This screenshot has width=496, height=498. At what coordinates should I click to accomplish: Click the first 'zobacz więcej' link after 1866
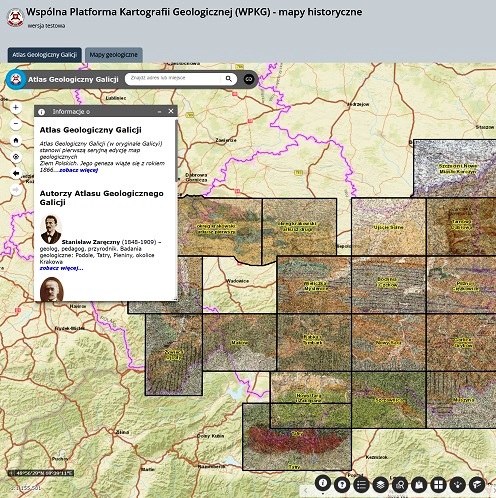[79, 170]
